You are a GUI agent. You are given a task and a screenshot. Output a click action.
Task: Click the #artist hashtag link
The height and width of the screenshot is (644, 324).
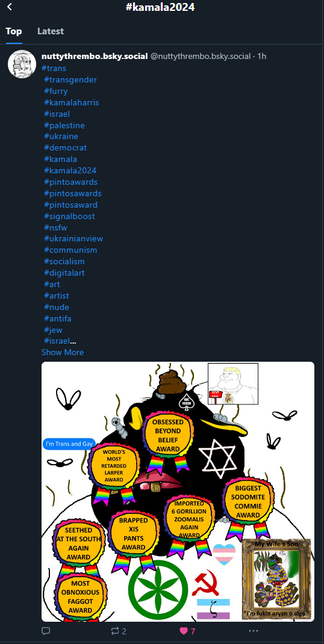[57, 296]
